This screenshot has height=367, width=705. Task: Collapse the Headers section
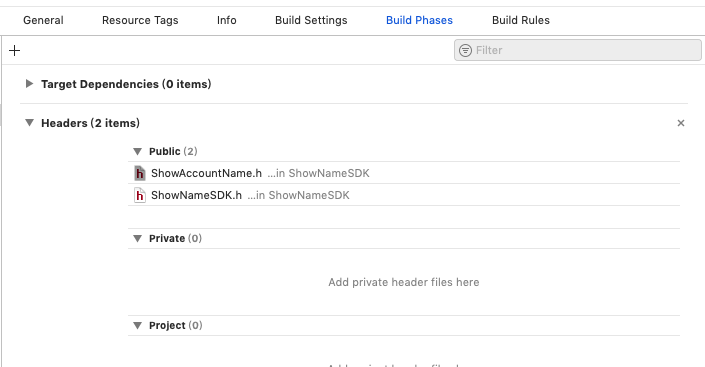coord(29,123)
